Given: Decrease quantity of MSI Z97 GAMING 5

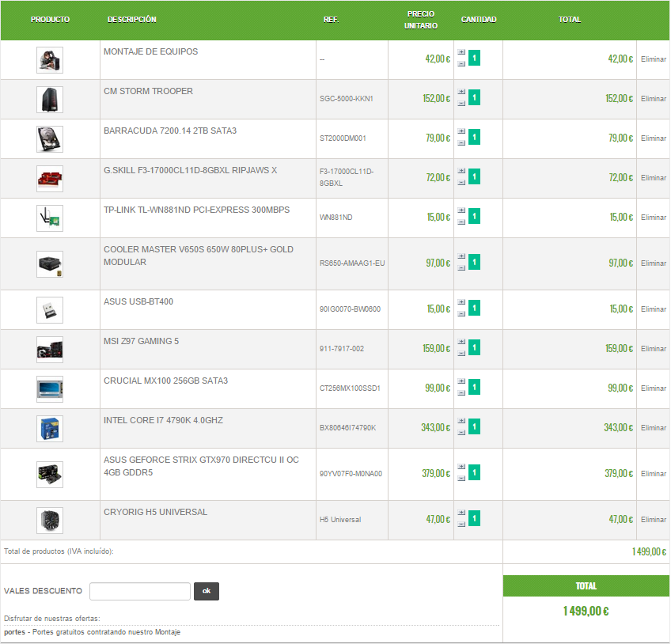Looking at the screenshot, I should (461, 354).
